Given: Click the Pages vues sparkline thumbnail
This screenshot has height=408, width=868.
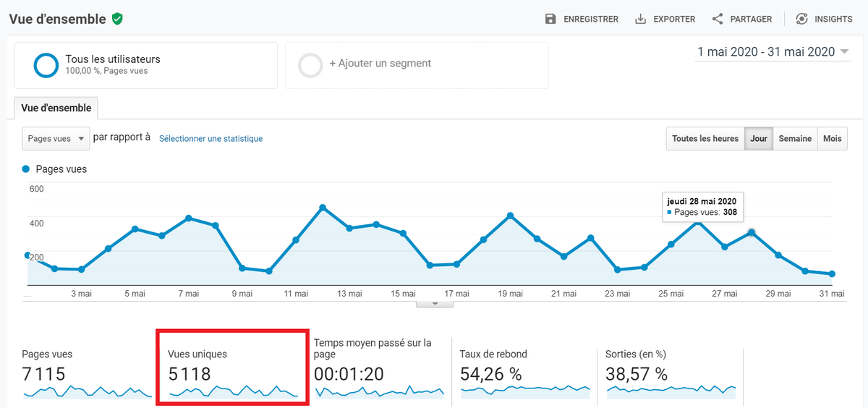Looking at the screenshot, I should [88, 391].
